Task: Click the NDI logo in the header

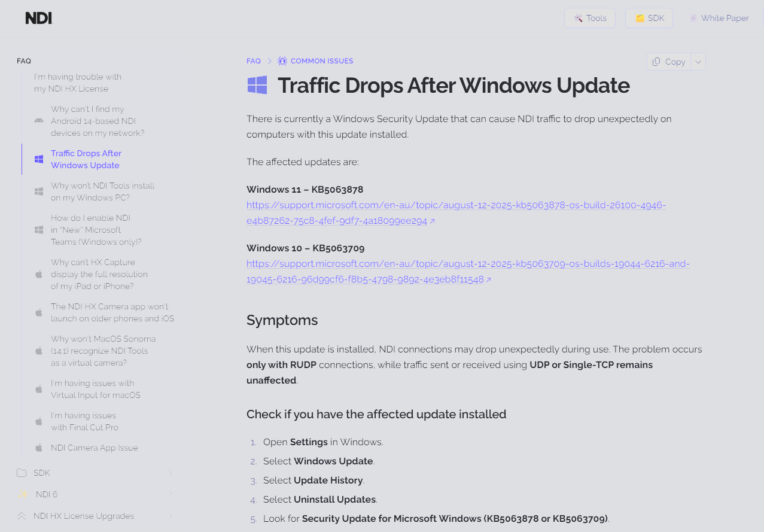Action: (x=39, y=18)
